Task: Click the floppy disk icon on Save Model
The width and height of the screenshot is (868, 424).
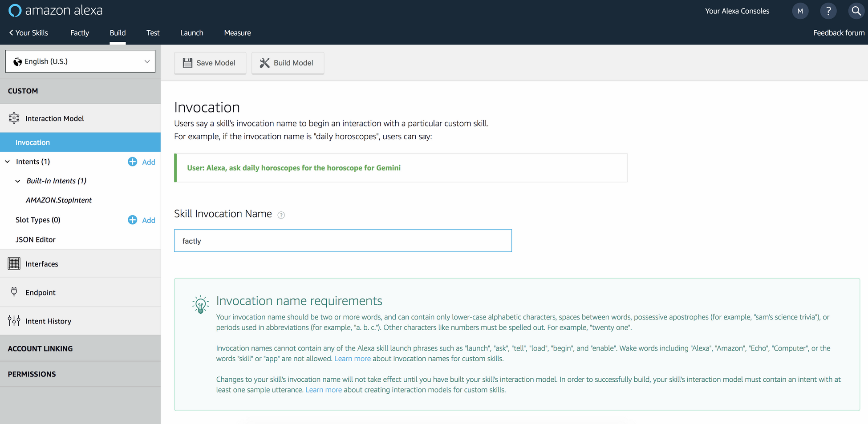Action: [x=187, y=63]
